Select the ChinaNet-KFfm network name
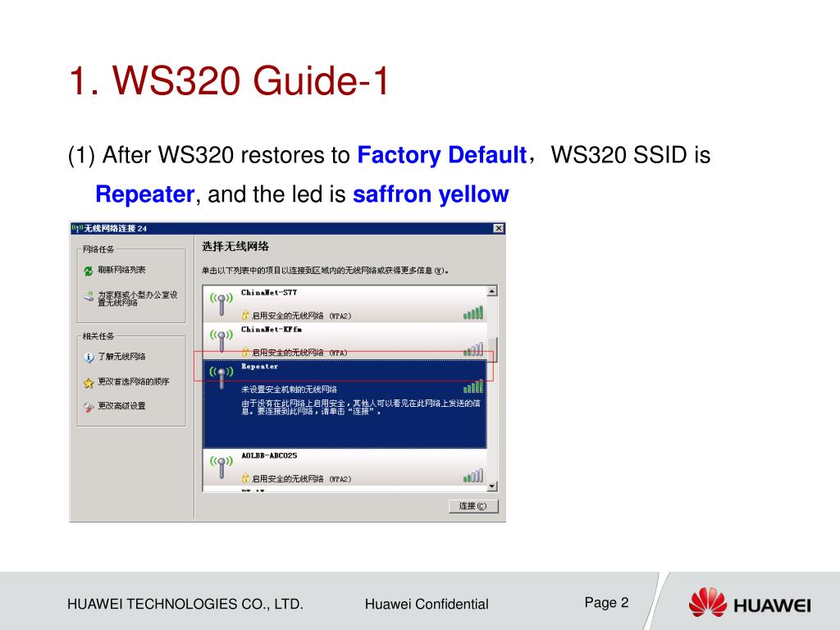 (x=272, y=330)
